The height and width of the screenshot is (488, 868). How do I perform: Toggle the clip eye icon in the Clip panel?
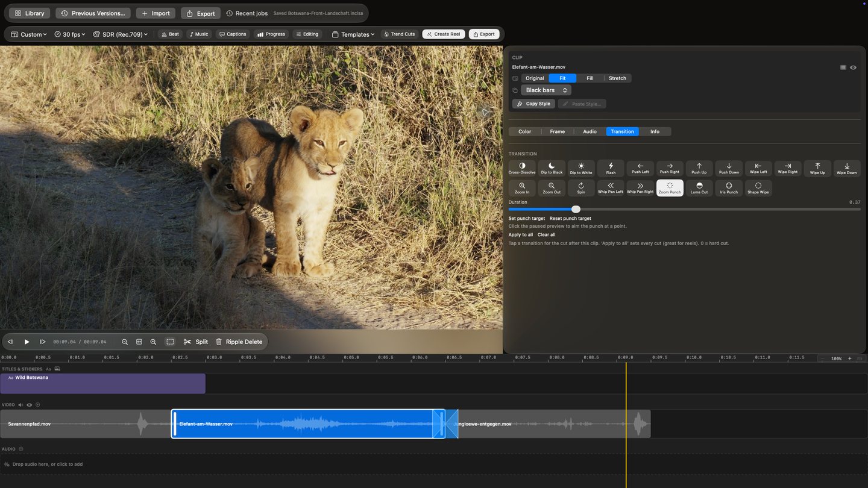[x=853, y=67]
